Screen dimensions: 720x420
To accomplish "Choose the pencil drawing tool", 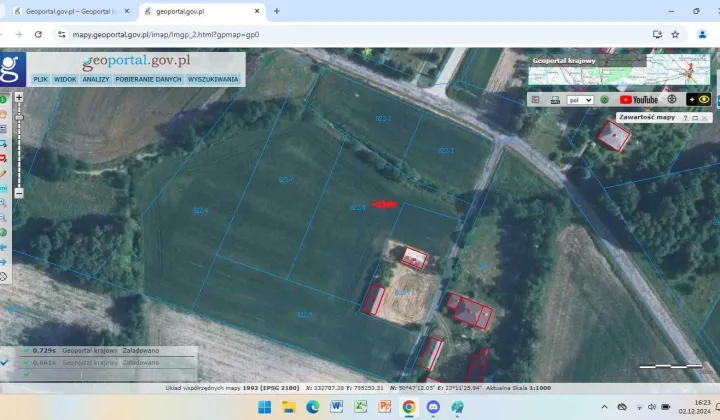I will point(3,174).
